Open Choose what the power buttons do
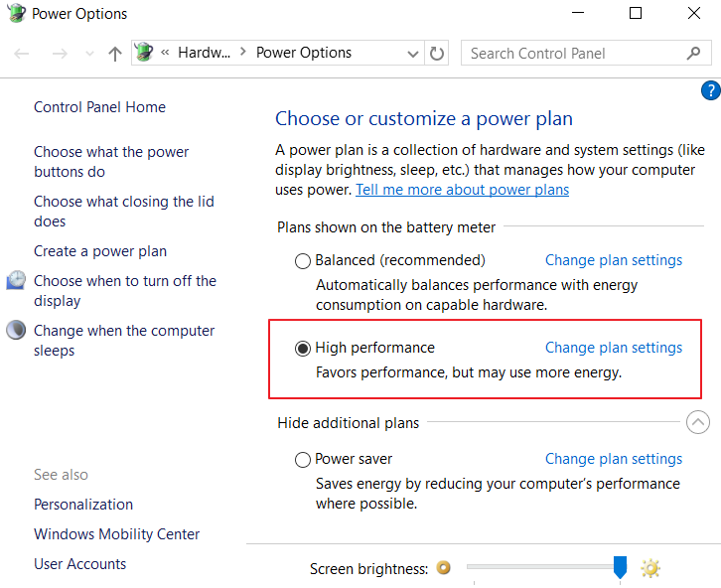721x588 pixels. point(111,161)
